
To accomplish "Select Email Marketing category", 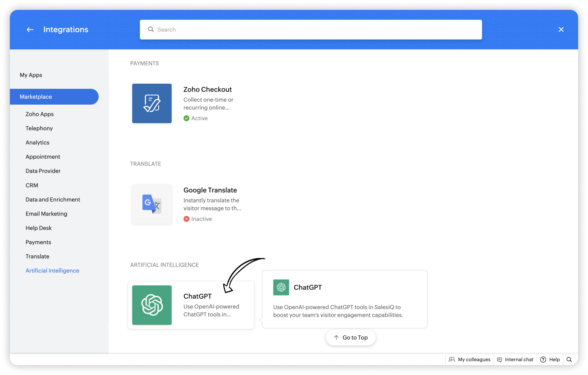I will [46, 214].
